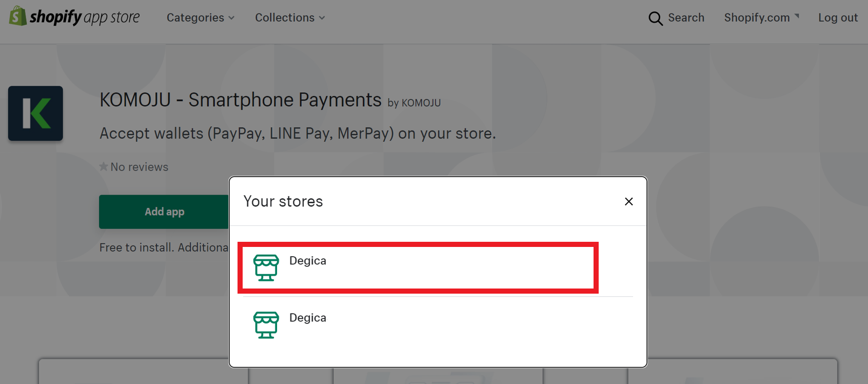The image size is (868, 384).
Task: Click the star icon beside No reviews
Action: pyautogui.click(x=104, y=166)
